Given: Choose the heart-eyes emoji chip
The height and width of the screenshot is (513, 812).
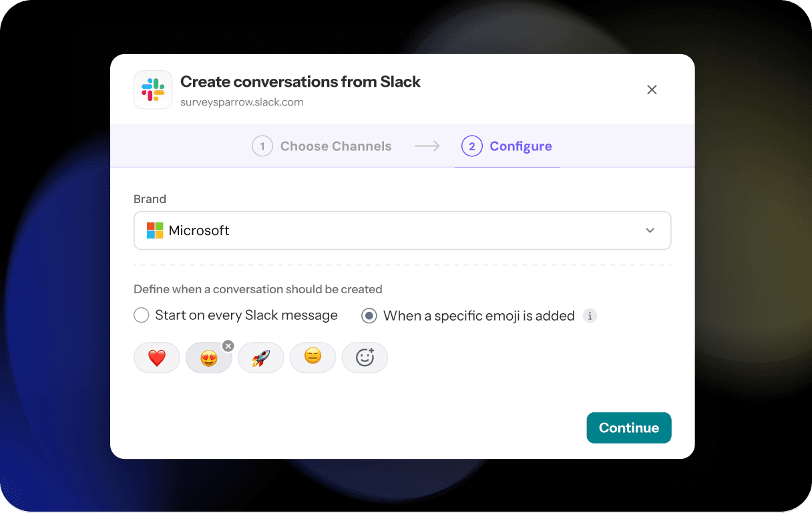Looking at the screenshot, I should click(x=209, y=358).
